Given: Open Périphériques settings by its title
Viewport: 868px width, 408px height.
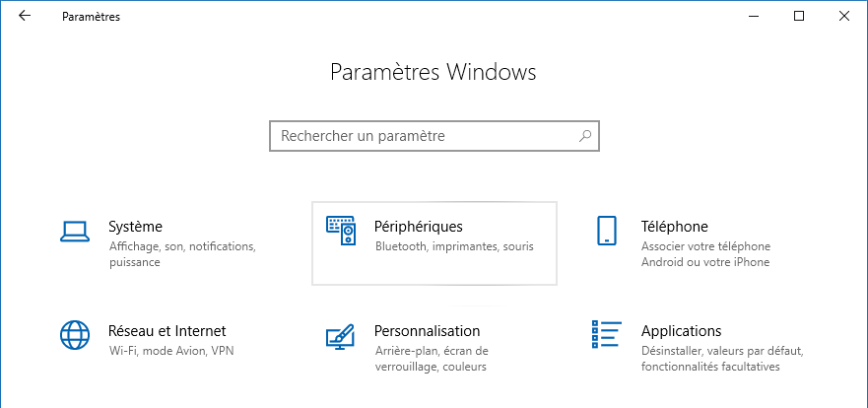Looking at the screenshot, I should 418,227.
